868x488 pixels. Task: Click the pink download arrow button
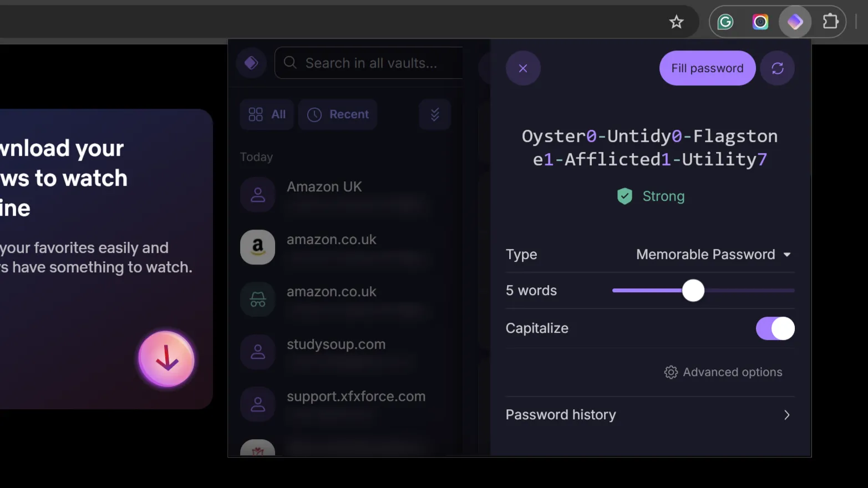[x=166, y=359]
